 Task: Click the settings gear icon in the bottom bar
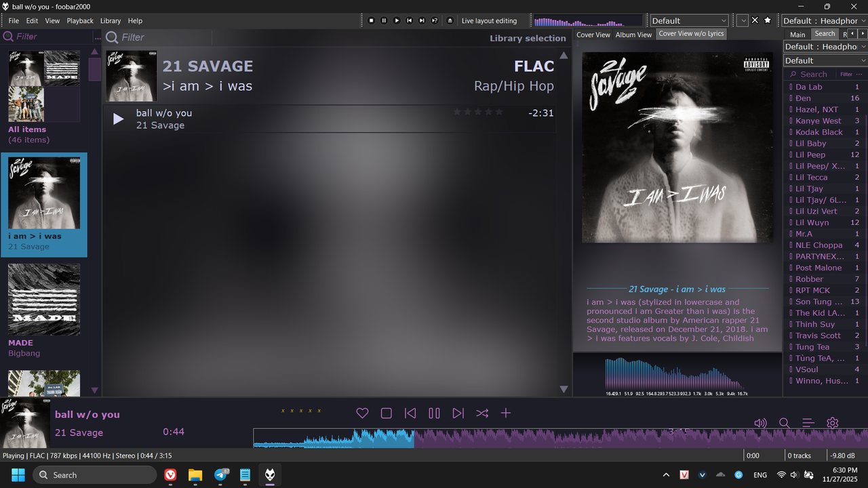coord(833,423)
